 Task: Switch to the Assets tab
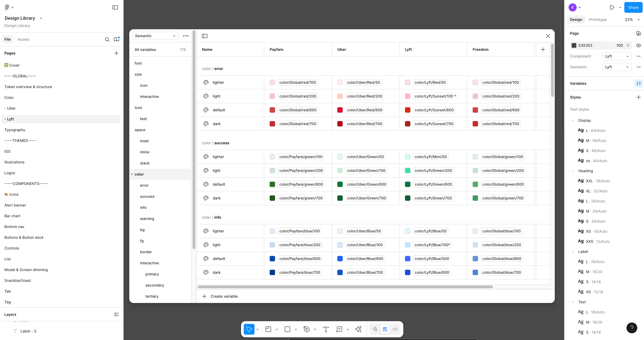pos(23,39)
